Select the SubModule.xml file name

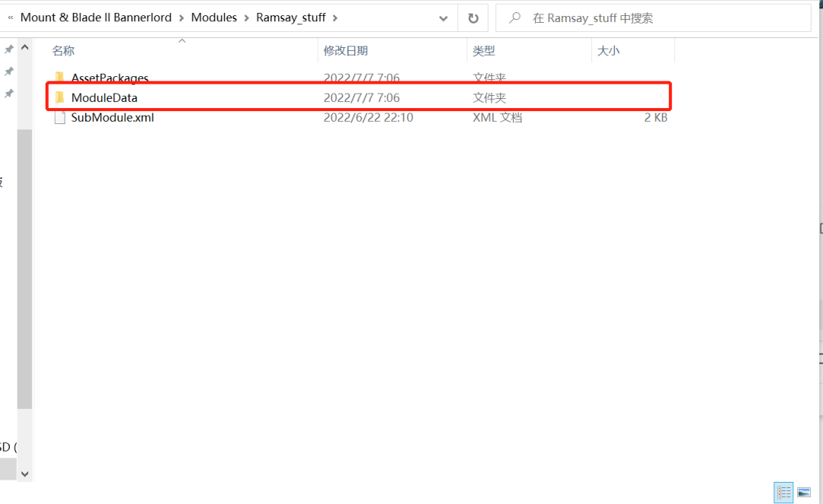[x=112, y=117]
